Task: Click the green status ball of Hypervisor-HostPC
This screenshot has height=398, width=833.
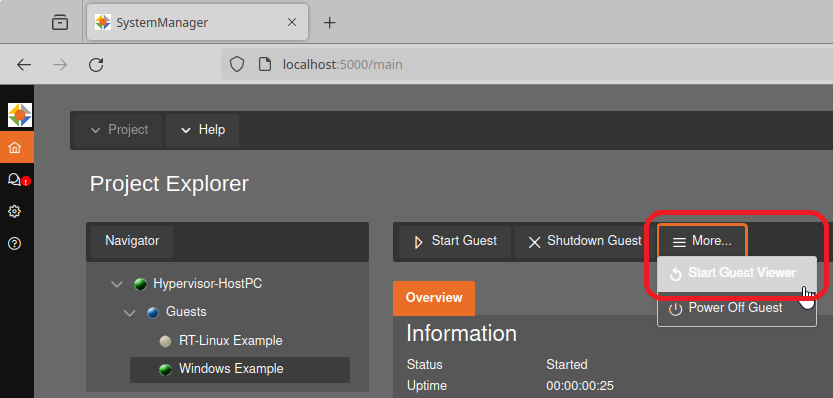Action: click(140, 284)
